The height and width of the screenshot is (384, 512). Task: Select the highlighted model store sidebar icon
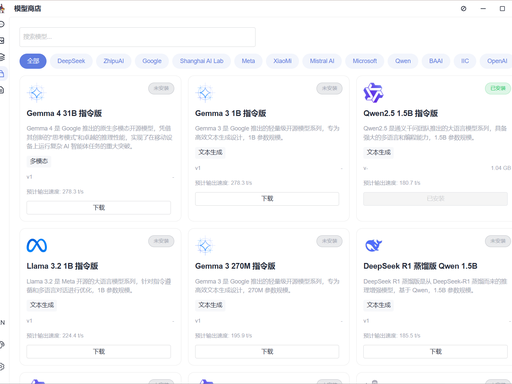coord(2,73)
